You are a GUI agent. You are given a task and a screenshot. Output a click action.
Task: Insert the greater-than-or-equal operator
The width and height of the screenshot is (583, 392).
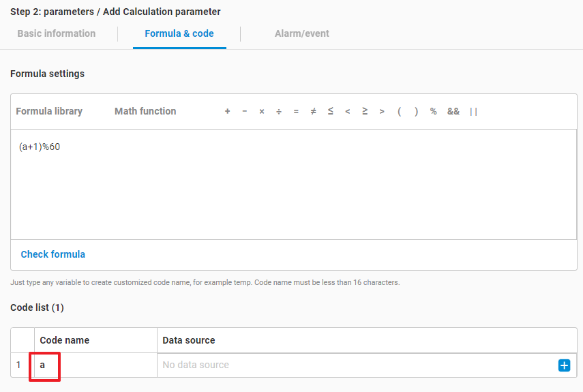[x=365, y=112]
